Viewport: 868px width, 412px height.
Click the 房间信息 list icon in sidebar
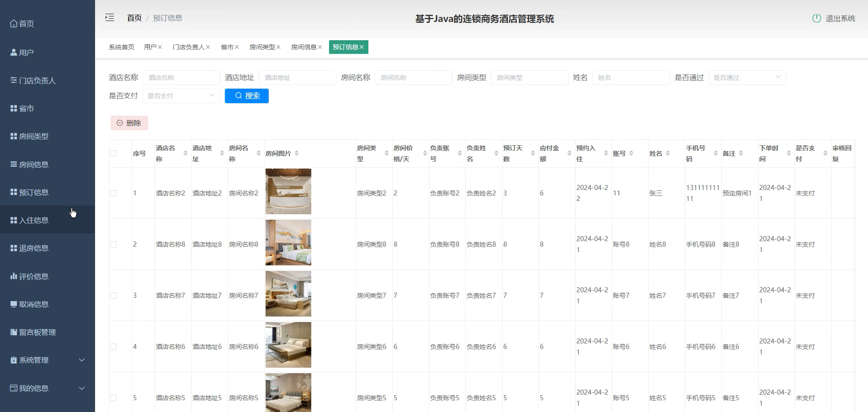[x=14, y=164]
